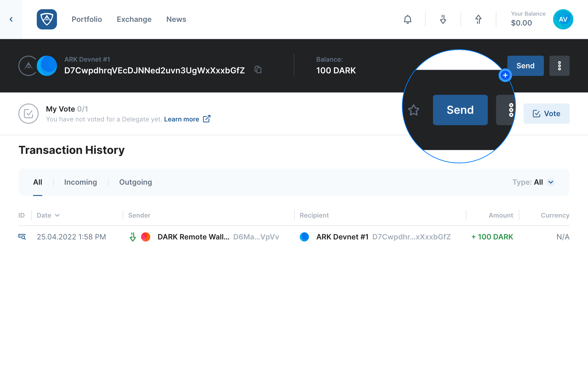Switch to the Outgoing tab
This screenshot has height=368, width=588.
(136, 182)
